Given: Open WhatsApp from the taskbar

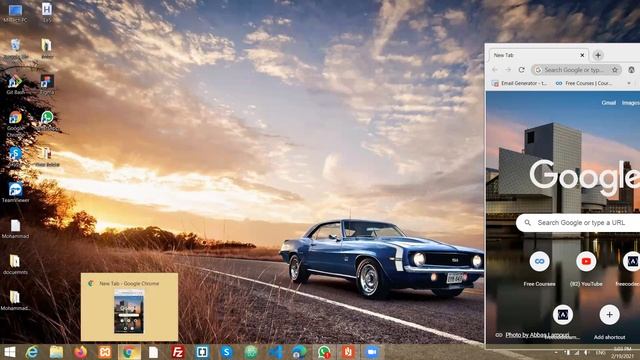Looking at the screenshot, I should point(324,352).
